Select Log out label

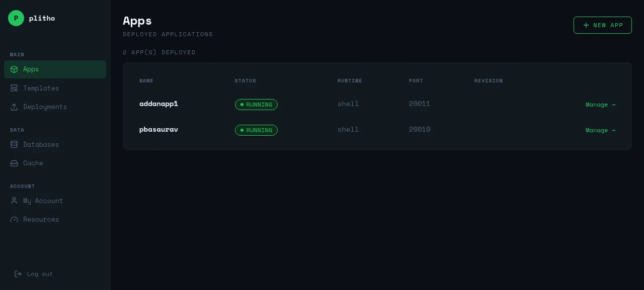[40, 274]
